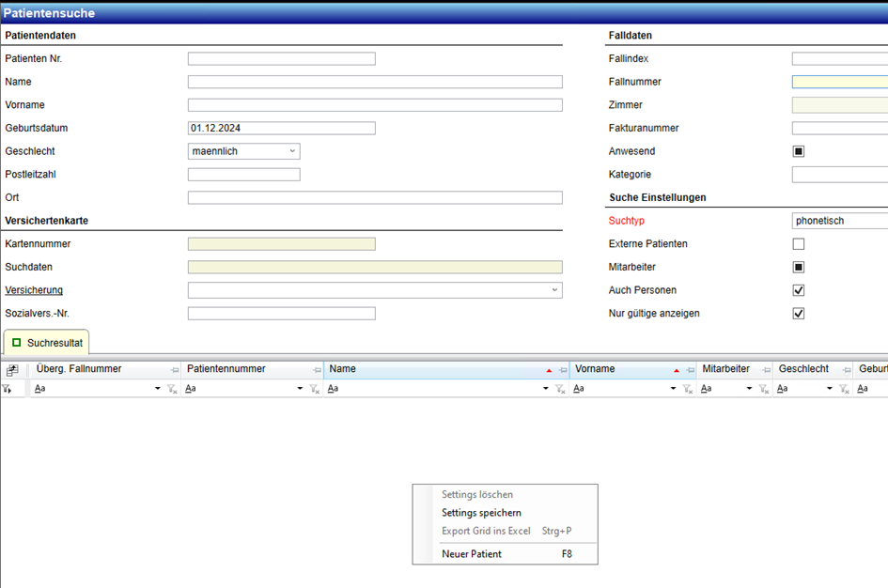Pin the Überg. Fallnummer column
The image size is (888, 588).
point(175,370)
